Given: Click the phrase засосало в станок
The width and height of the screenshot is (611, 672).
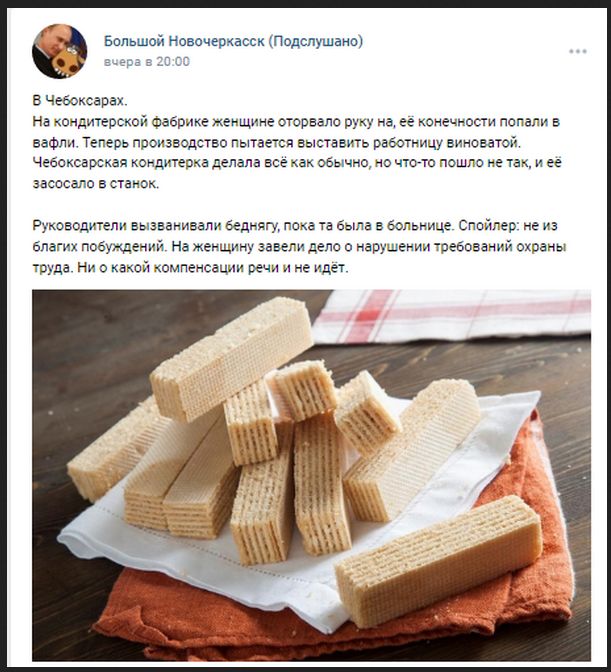Looking at the screenshot, I should [96, 184].
